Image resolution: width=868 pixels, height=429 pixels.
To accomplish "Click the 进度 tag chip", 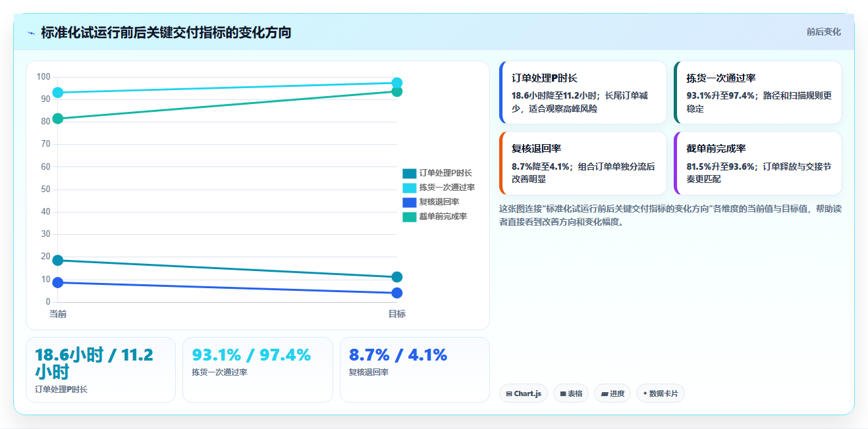I will click(x=612, y=393).
